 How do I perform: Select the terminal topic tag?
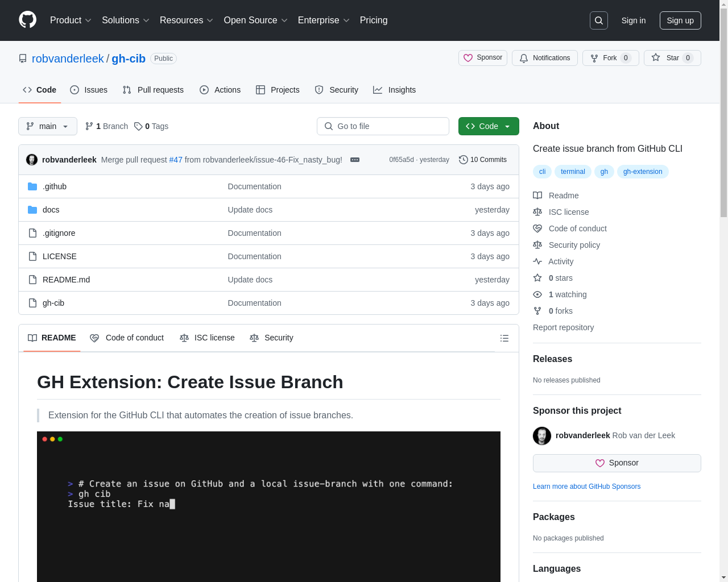click(x=573, y=172)
